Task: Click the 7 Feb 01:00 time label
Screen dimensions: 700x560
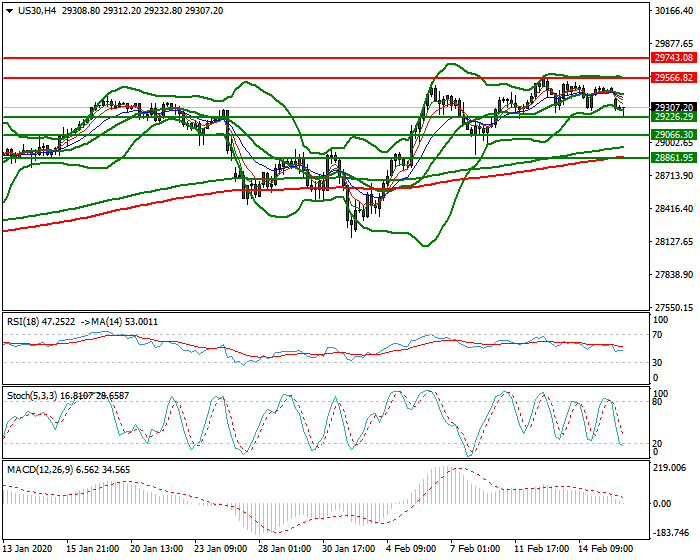Action: click(475, 549)
